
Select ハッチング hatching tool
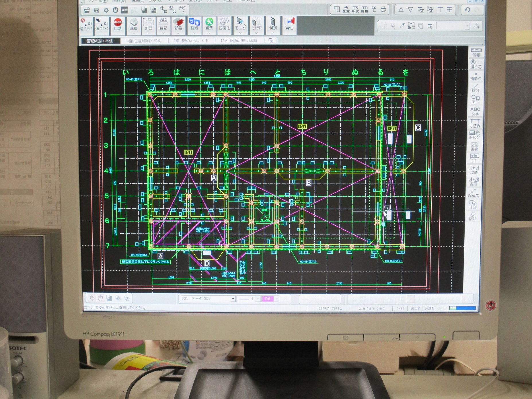pyautogui.click(x=475, y=135)
